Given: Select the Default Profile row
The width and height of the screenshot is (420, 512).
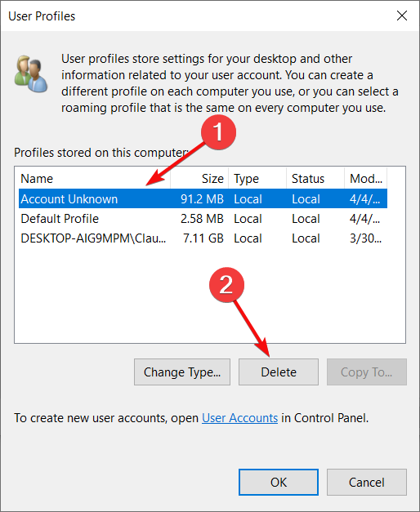Looking at the screenshot, I should point(203,219).
